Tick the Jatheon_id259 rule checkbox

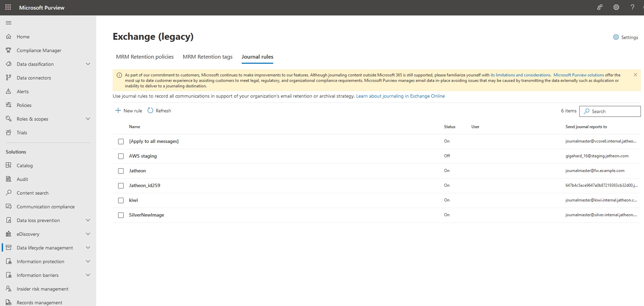121,186
